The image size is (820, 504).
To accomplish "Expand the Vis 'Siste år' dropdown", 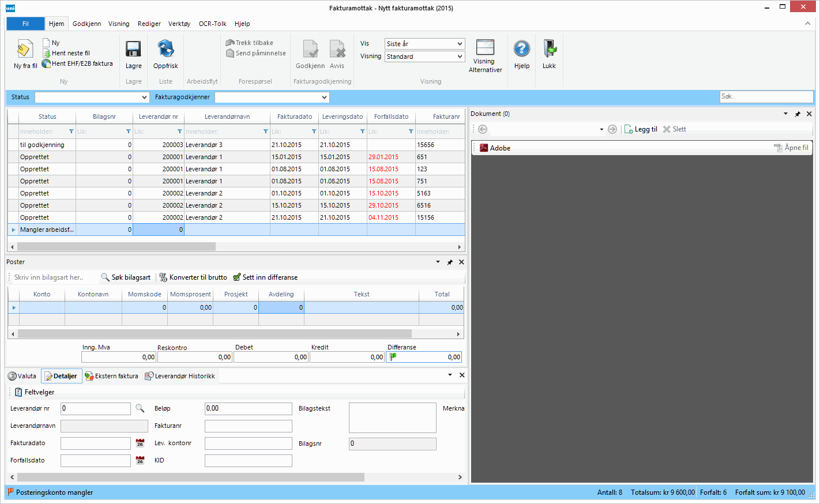I will point(460,44).
